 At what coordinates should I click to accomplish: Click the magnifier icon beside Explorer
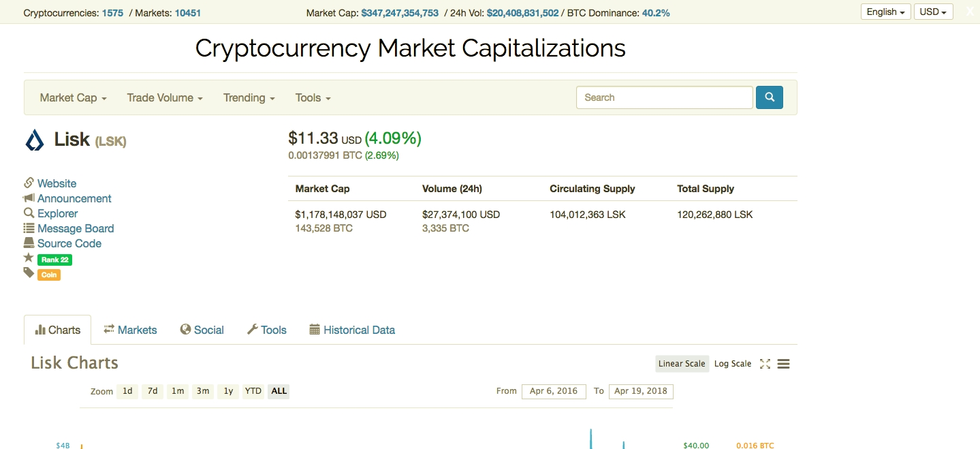pos(29,213)
